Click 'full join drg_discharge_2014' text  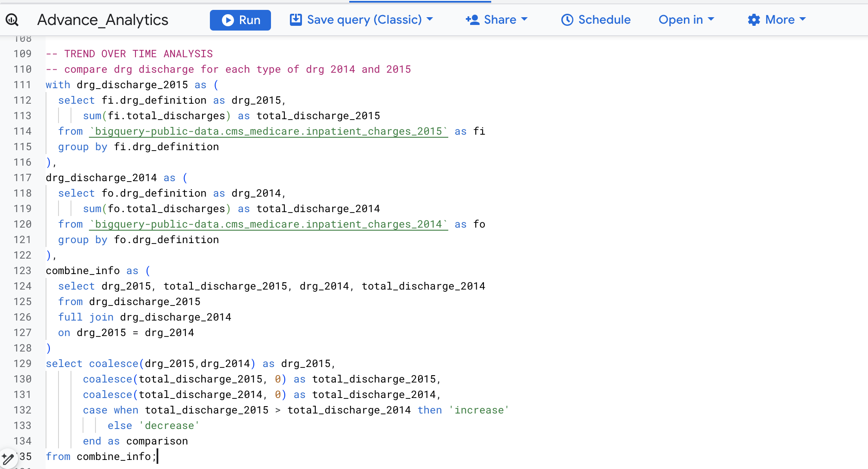145,317
